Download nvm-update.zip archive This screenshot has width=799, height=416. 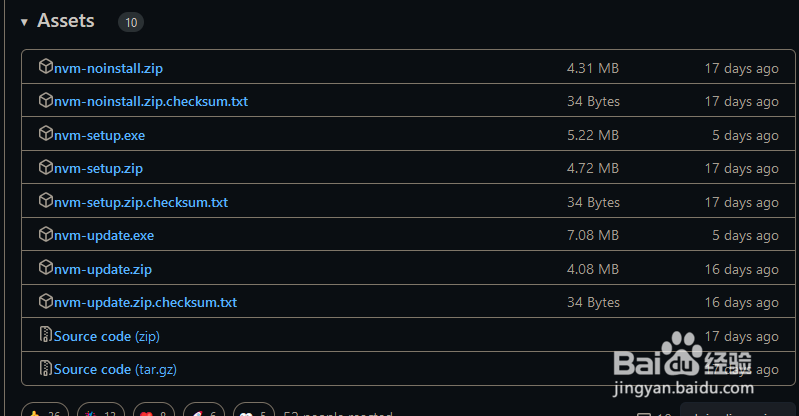(103, 269)
